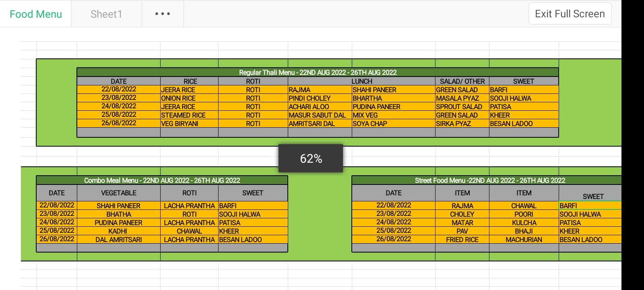Switch to the Food Menu tab
The width and height of the screenshot is (644, 290).
click(x=36, y=14)
